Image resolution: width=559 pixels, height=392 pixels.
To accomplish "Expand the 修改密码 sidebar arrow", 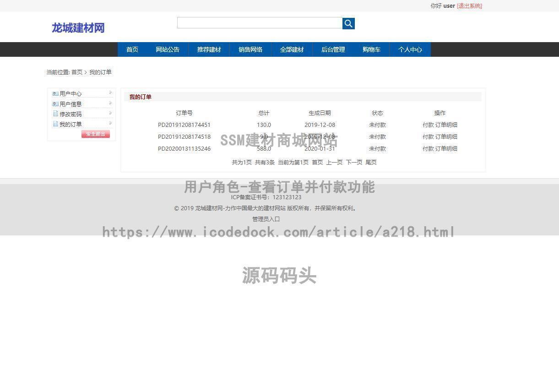I will (111, 112).
